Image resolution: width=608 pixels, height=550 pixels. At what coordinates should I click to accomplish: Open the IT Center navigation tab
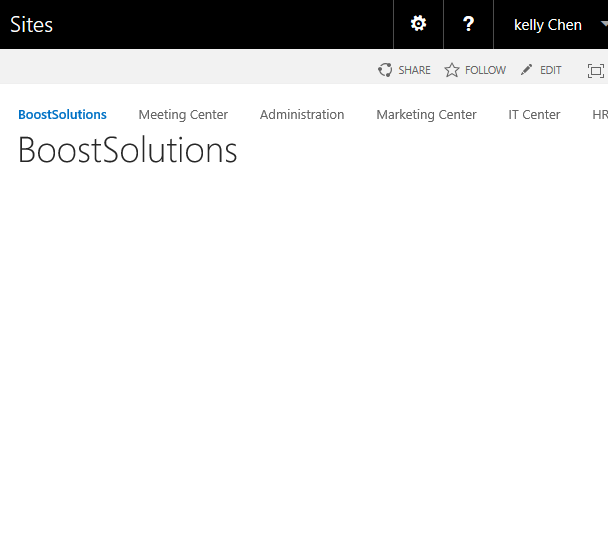click(534, 115)
